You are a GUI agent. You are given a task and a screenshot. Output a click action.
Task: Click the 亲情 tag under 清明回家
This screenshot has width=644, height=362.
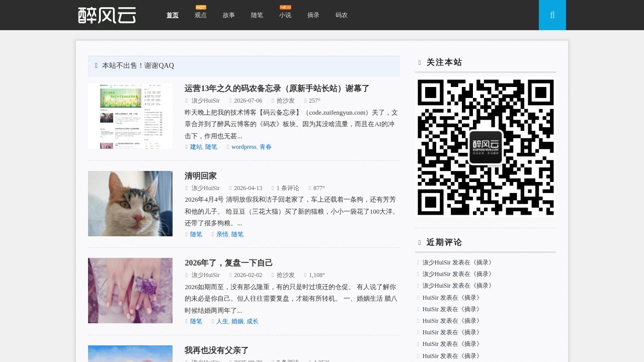(x=222, y=234)
